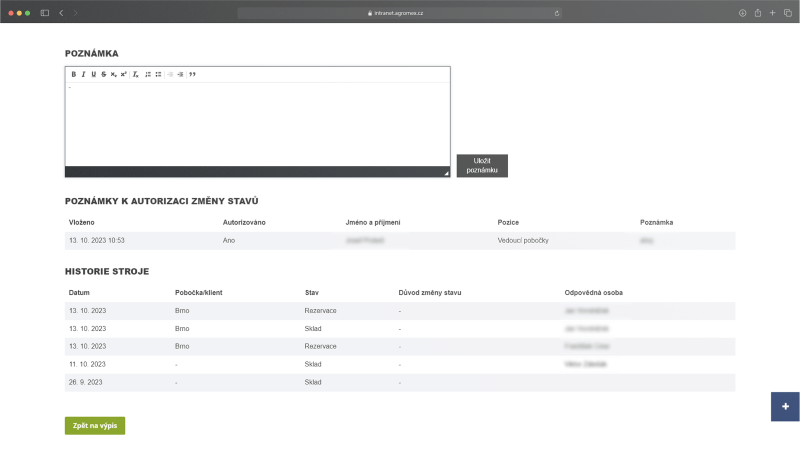This screenshot has height=450, width=800.
Task: Enable strikethrough text formatting
Action: point(103,74)
